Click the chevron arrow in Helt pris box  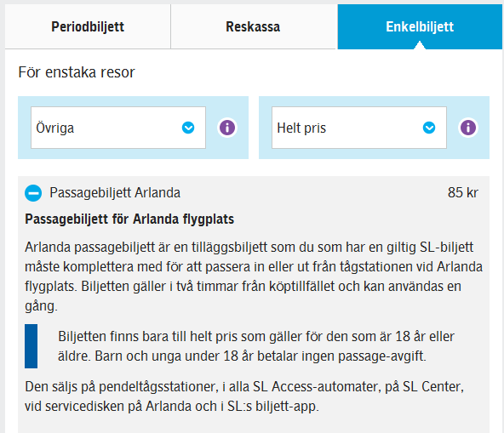429,128
